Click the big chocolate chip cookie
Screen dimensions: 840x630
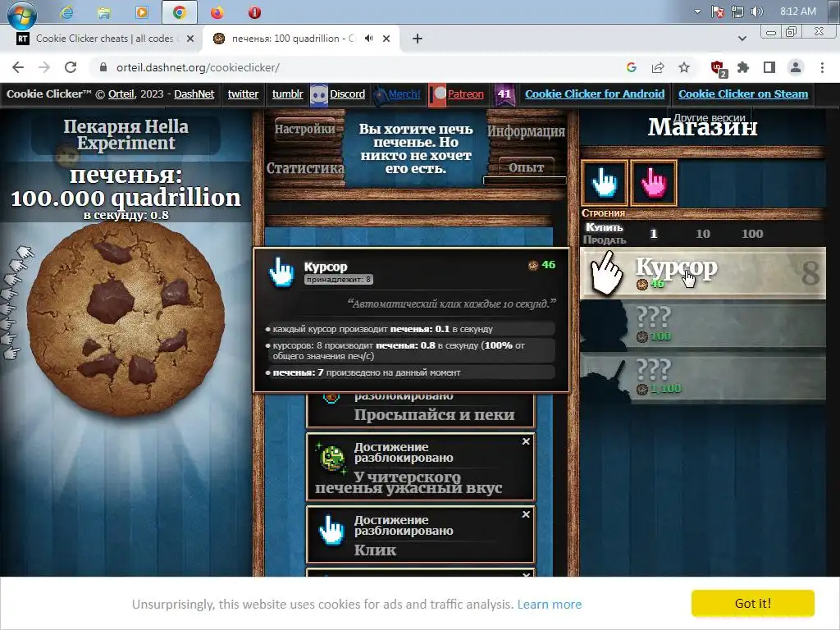coord(126,319)
